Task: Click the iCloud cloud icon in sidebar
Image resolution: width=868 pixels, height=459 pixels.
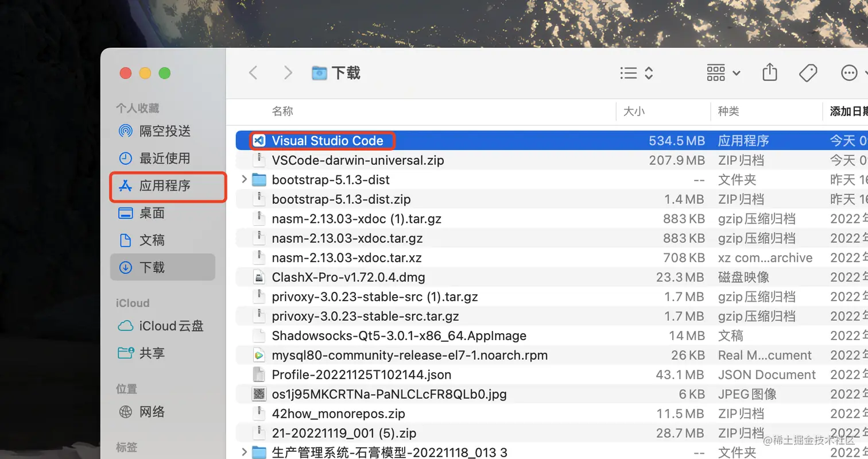Action: coord(125,326)
